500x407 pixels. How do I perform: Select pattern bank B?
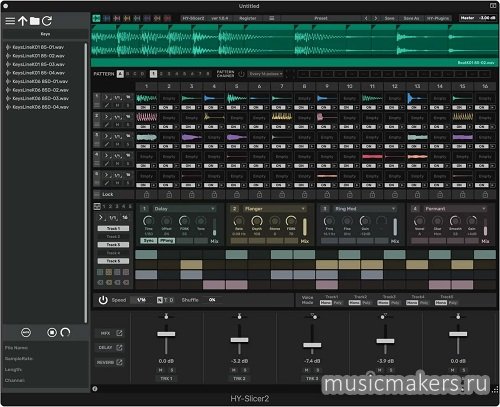pyautogui.click(x=128, y=74)
